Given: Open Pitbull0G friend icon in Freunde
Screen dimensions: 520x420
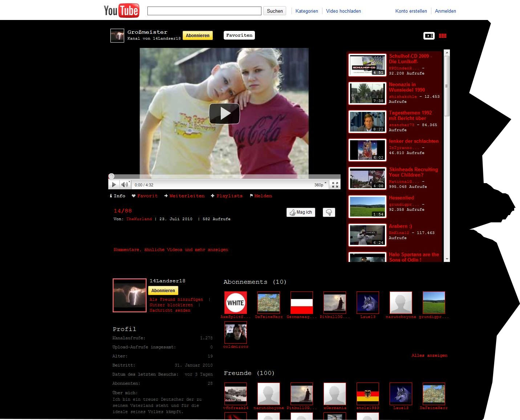Looking at the screenshot, I should (x=301, y=394).
